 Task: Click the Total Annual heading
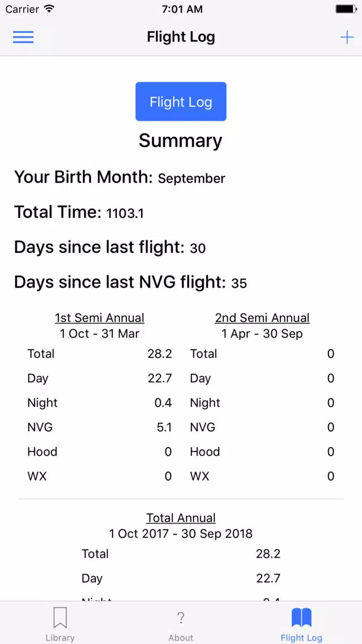coord(181,518)
